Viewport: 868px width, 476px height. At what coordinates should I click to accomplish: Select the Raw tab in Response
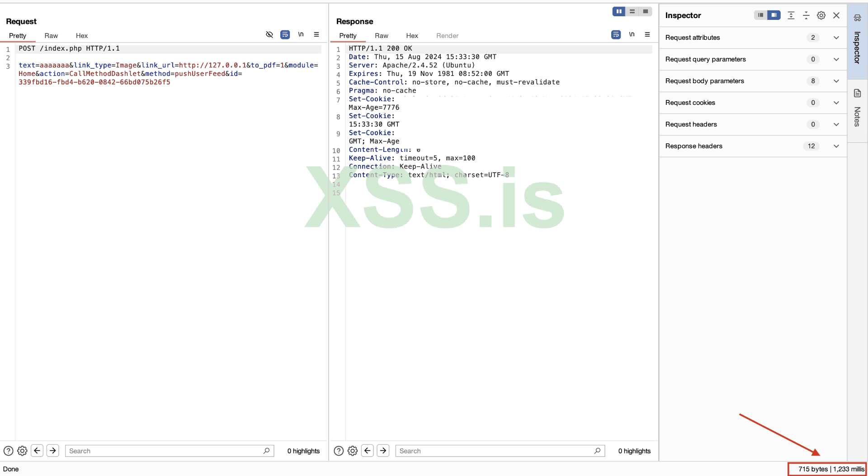click(382, 36)
